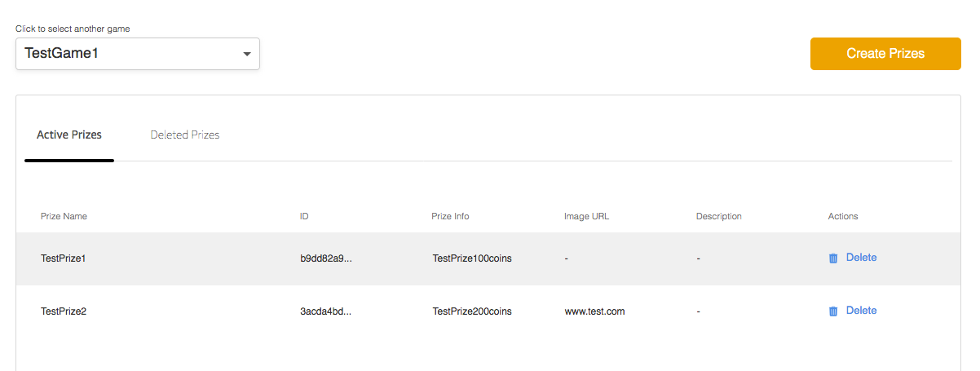Click the ID column header
This screenshot has width=980, height=371.
click(x=304, y=216)
